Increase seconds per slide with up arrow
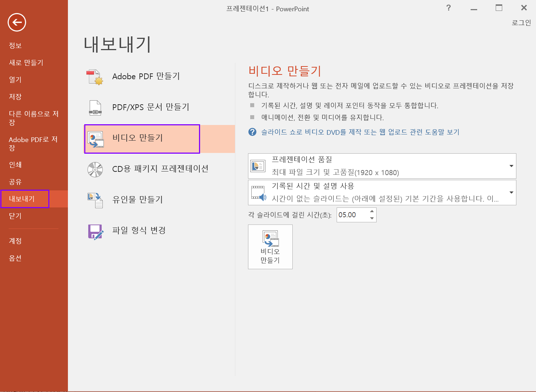Screen dimensions: 536x392 [x=372, y=211]
